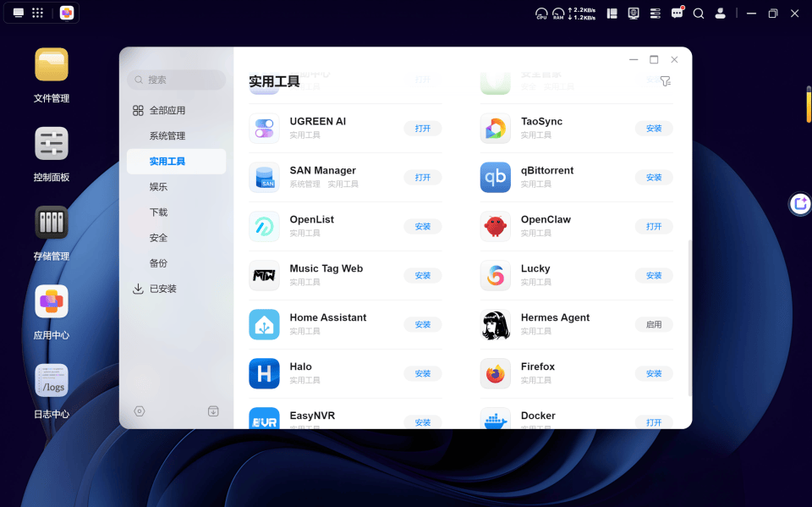812x507 pixels.
Task: Select 娱乐 category
Action: (176, 186)
